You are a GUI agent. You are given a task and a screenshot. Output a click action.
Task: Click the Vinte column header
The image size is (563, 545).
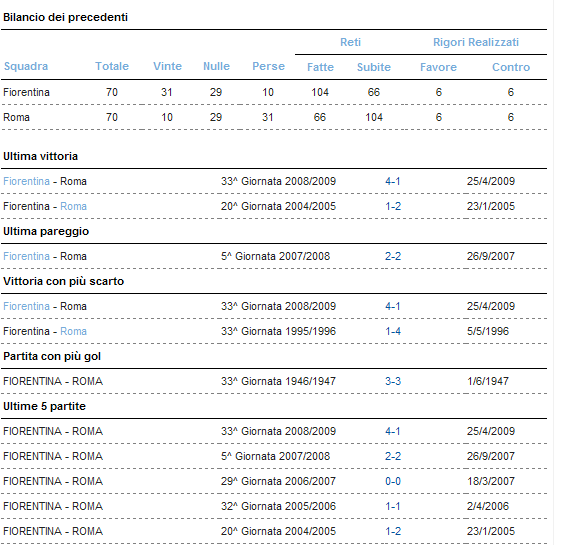point(167,66)
